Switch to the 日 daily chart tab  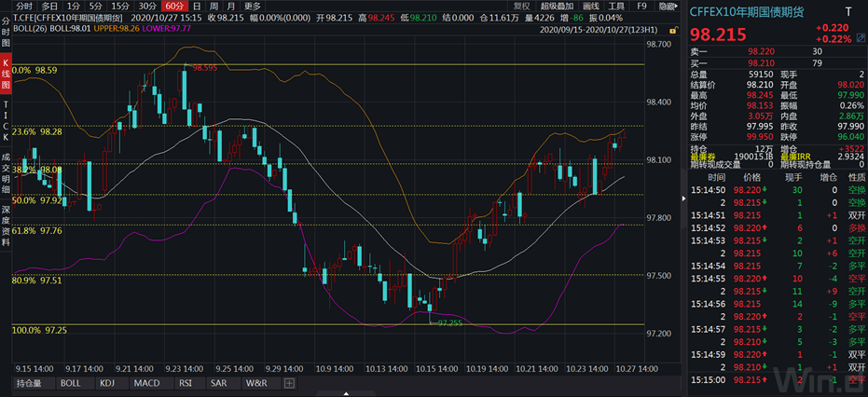(x=197, y=7)
